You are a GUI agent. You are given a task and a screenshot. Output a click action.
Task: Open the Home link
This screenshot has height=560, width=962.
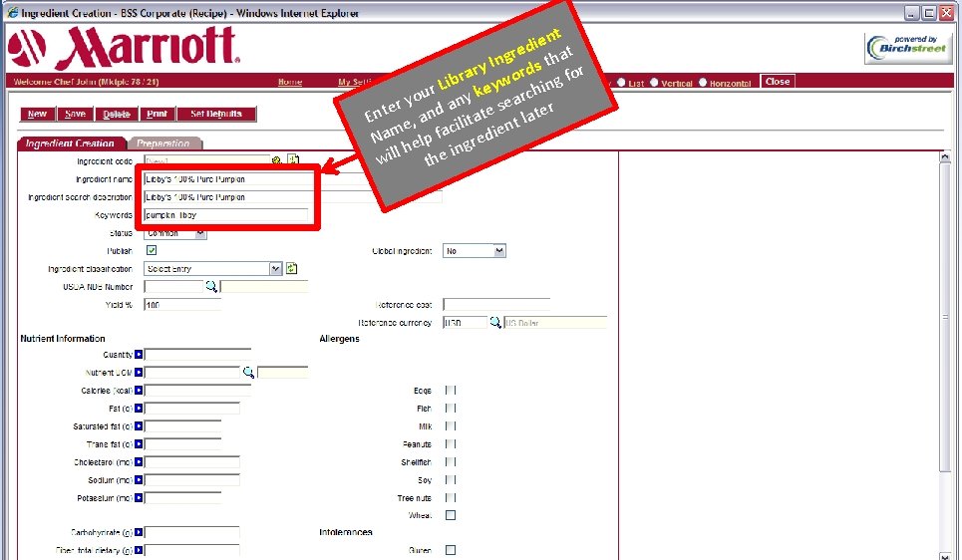[289, 82]
